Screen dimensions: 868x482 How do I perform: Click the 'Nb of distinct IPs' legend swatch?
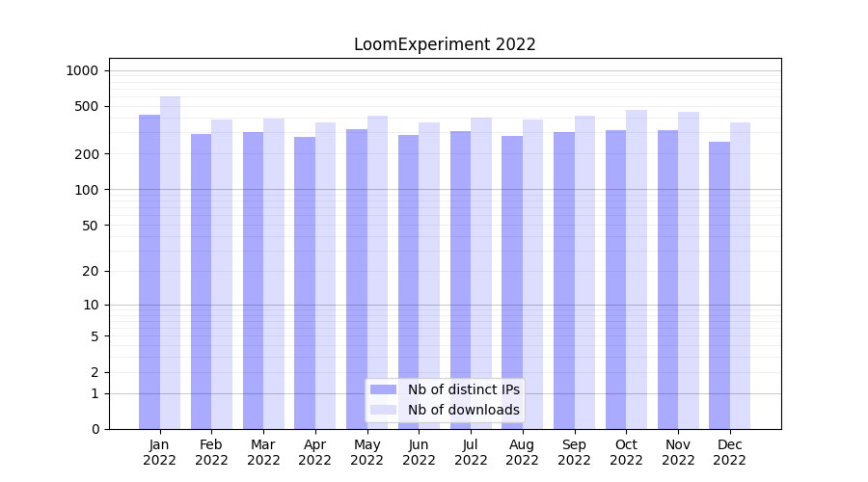(x=383, y=389)
